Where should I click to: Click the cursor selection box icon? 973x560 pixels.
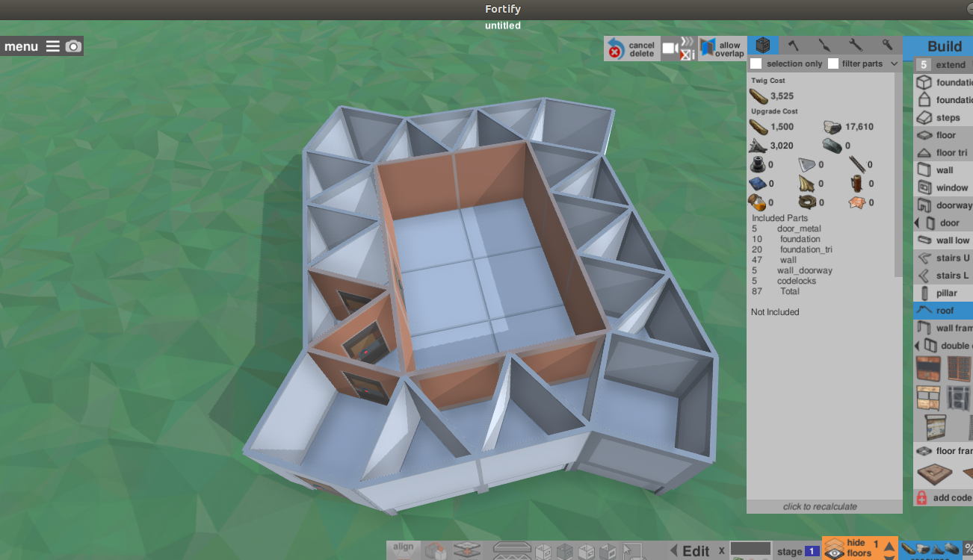tap(633, 552)
